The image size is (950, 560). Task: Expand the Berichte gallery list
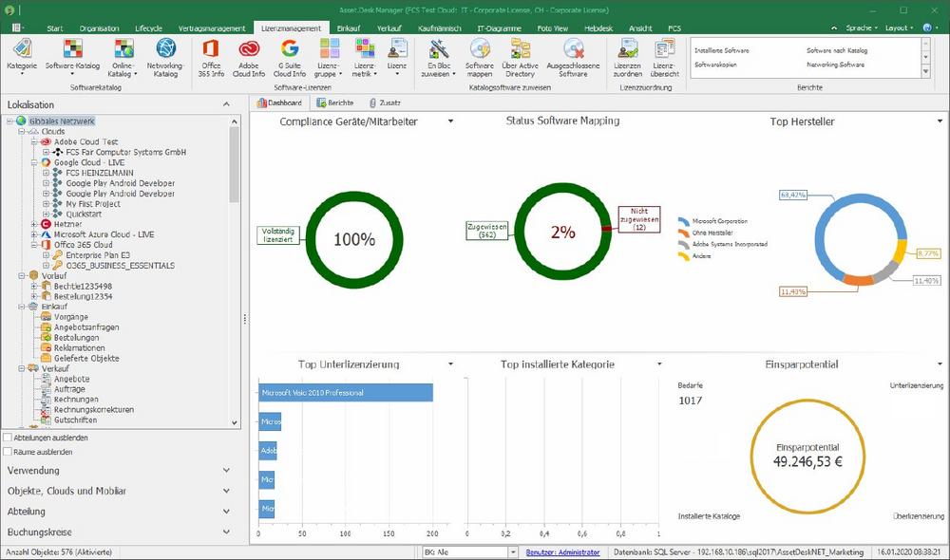pos(925,71)
